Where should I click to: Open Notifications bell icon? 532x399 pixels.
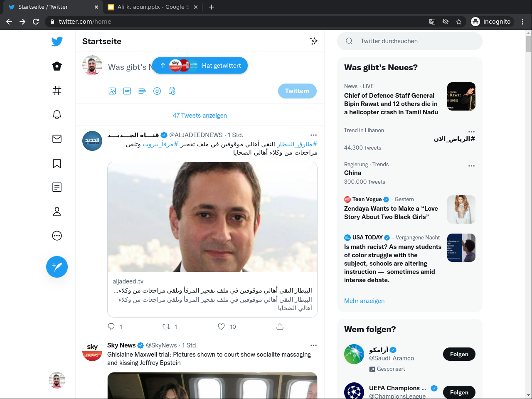tap(57, 115)
